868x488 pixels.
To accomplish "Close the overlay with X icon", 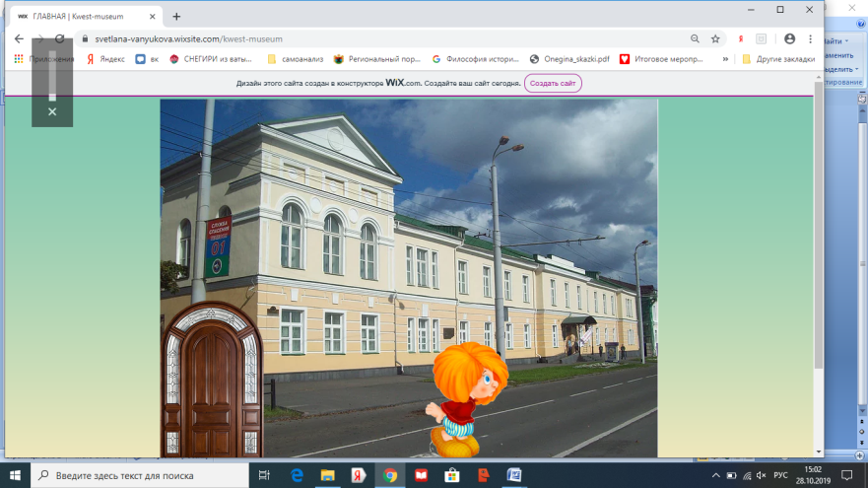I will pos(52,111).
